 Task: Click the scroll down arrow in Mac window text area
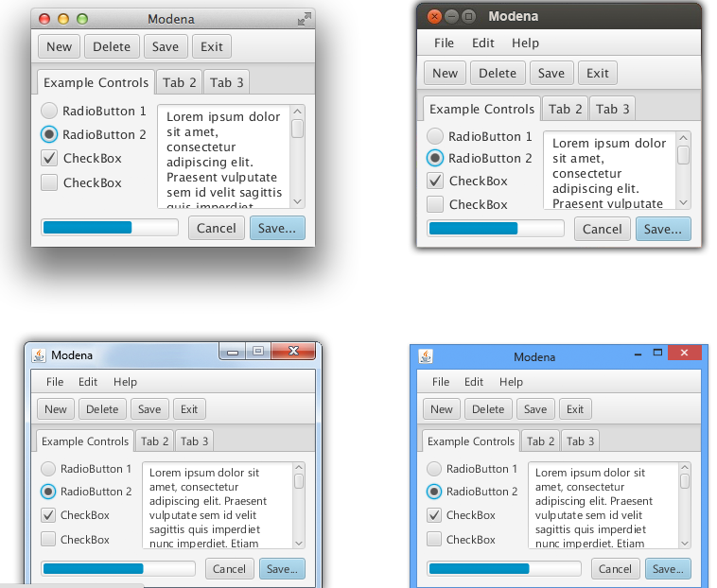pos(298,201)
